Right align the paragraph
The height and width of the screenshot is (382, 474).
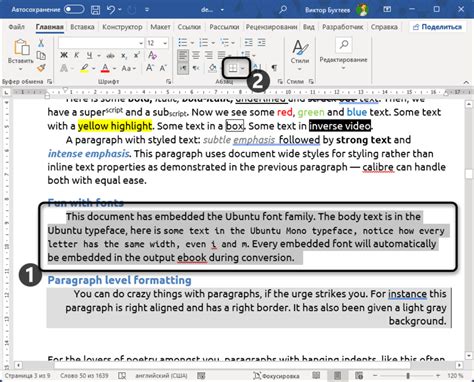(209, 55)
